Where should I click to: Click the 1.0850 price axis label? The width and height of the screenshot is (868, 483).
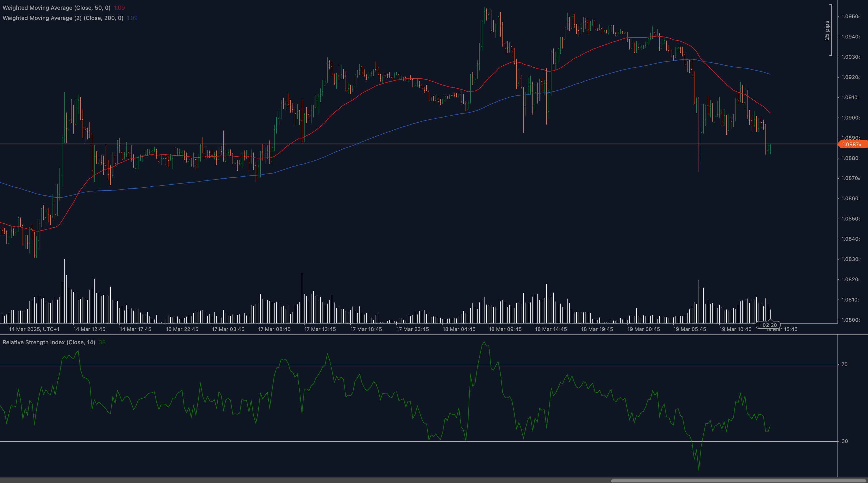click(851, 219)
